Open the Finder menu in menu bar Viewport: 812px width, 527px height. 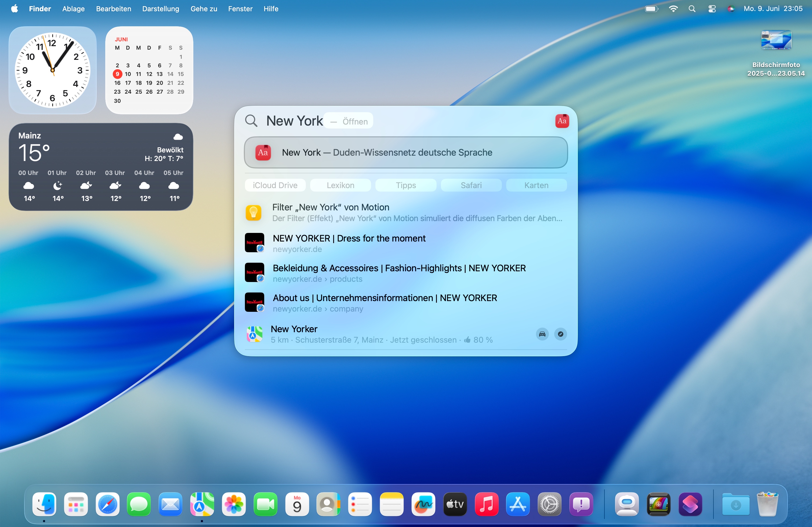[40, 9]
